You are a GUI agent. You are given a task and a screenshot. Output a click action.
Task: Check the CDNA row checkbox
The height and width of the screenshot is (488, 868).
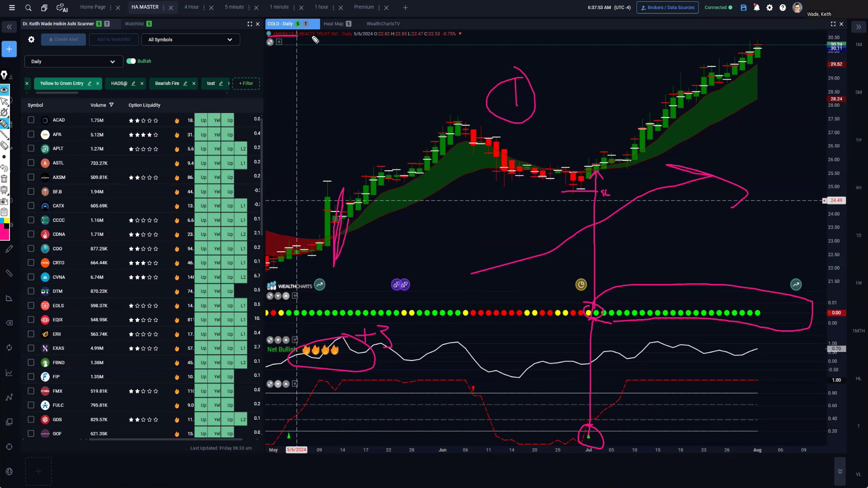click(x=31, y=234)
